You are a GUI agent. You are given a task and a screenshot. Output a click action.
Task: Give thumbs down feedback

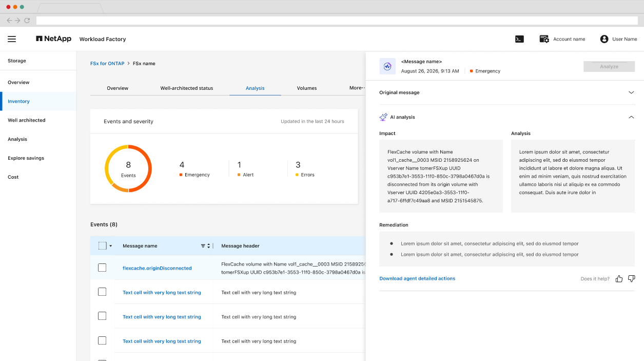(x=632, y=278)
